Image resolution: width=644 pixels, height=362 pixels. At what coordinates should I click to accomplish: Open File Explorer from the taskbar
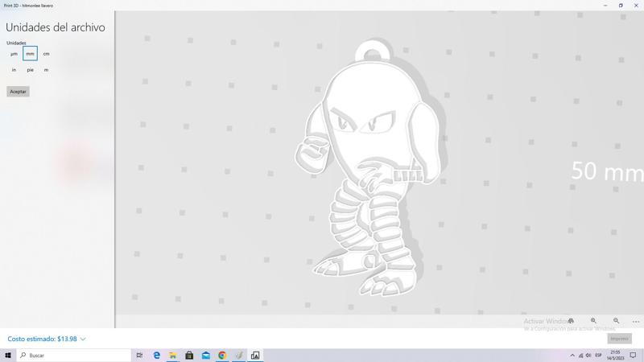173,356
